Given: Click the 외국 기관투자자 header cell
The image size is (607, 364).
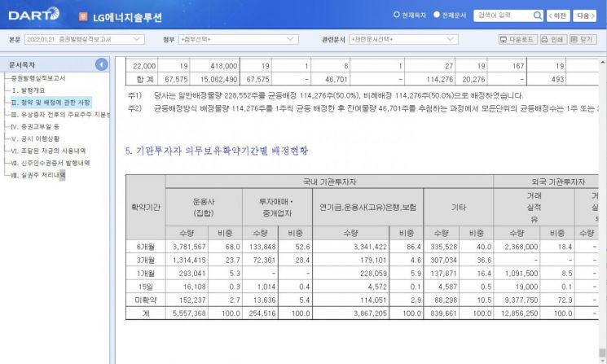Looking at the screenshot, I should point(557,182).
